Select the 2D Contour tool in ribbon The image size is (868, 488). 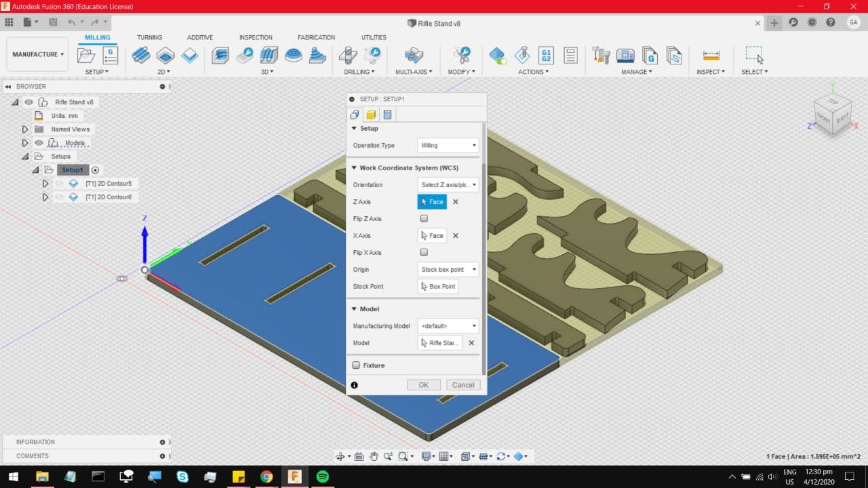190,55
